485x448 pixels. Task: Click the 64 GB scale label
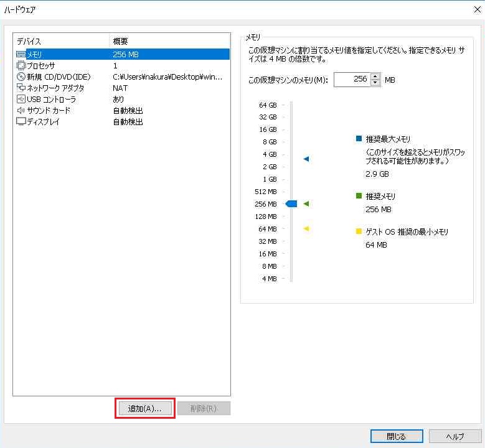pos(268,105)
